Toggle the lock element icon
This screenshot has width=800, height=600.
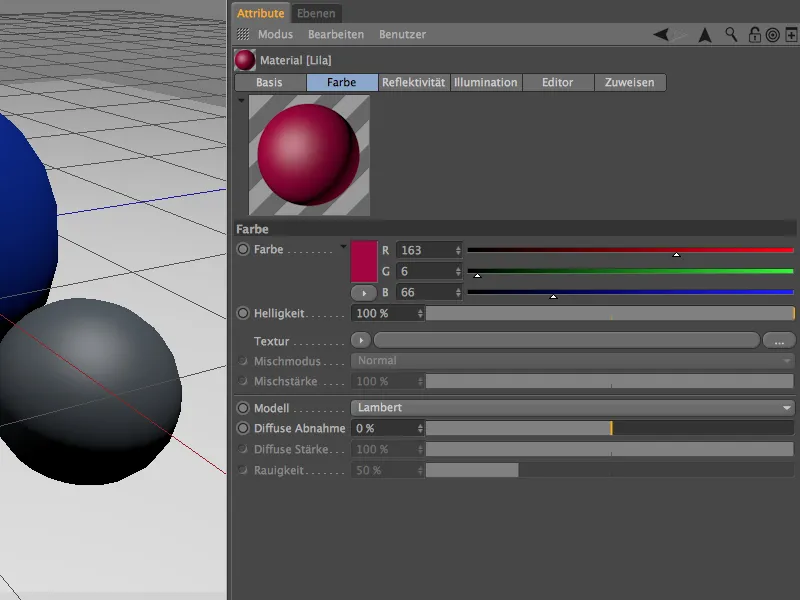point(754,34)
